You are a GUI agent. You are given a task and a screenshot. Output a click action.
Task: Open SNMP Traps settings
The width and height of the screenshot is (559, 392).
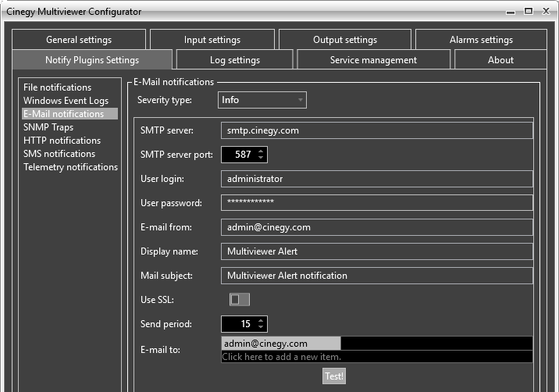pyautogui.click(x=48, y=127)
